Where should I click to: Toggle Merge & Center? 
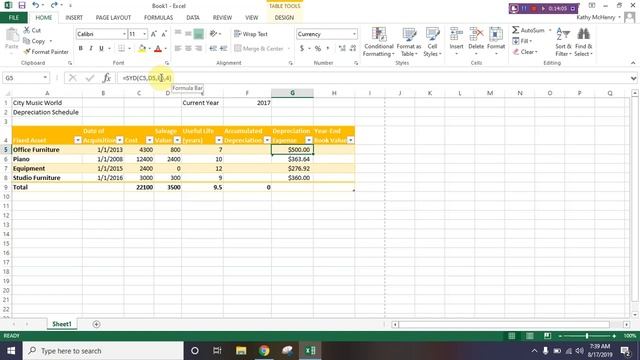(259, 49)
